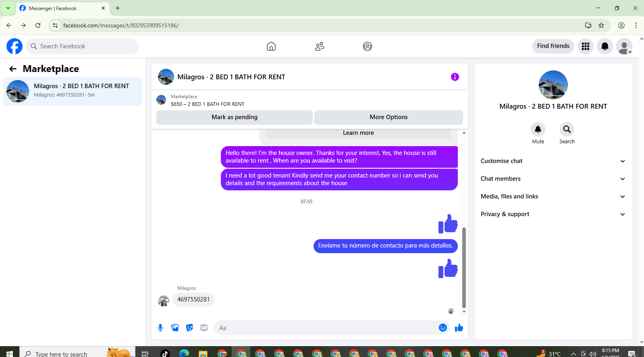Open the TikTok taskbar icon
This screenshot has height=357, width=644.
pyautogui.click(x=165, y=353)
